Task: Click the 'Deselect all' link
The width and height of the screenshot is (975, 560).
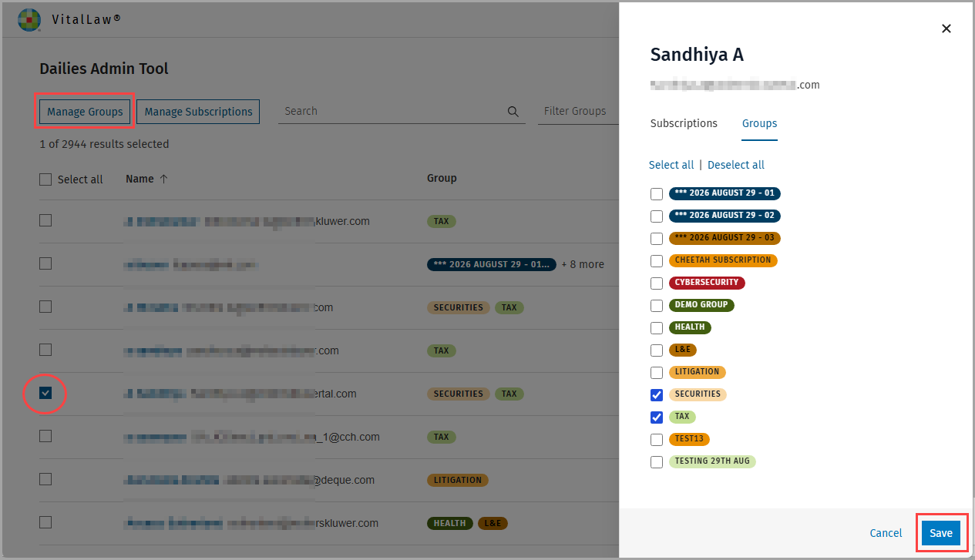Action: tap(736, 165)
